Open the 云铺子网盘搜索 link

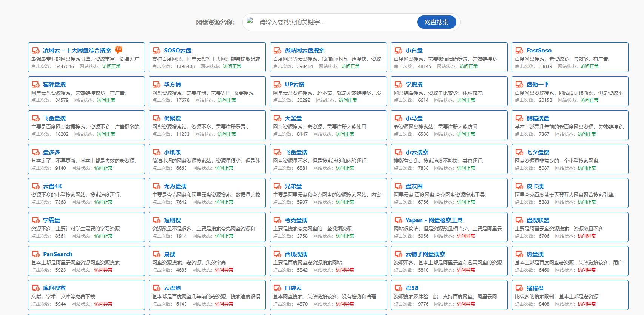pyautogui.click(x=425, y=254)
